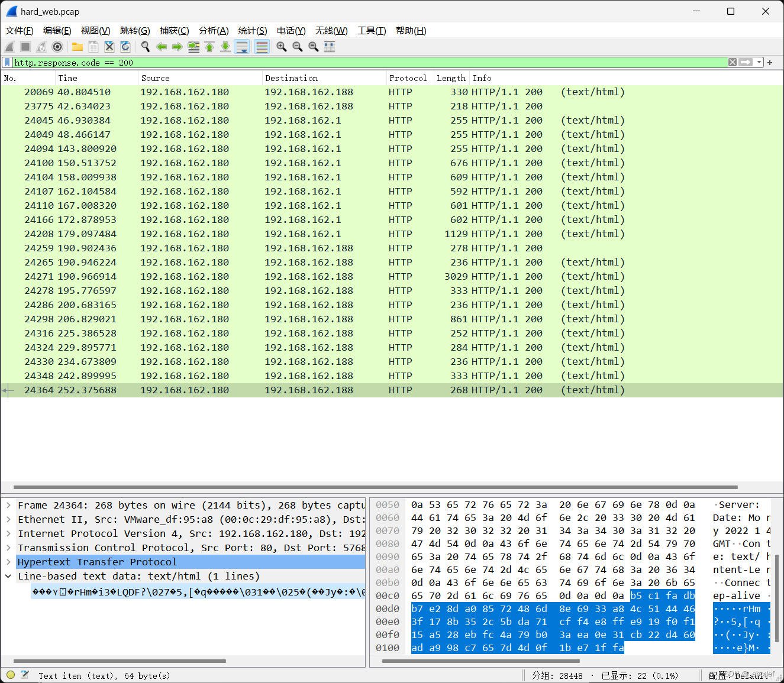The height and width of the screenshot is (683, 784).
Task: Sort by the Source column header
Action: [200, 78]
